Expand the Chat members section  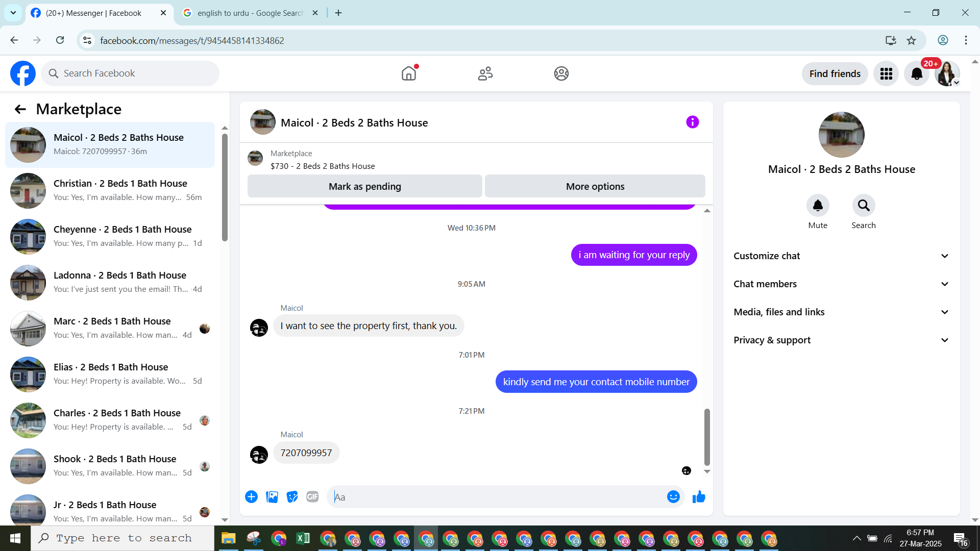coord(841,284)
